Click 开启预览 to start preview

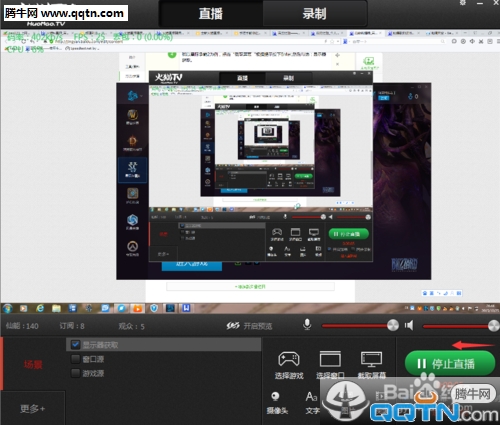[x=249, y=326]
